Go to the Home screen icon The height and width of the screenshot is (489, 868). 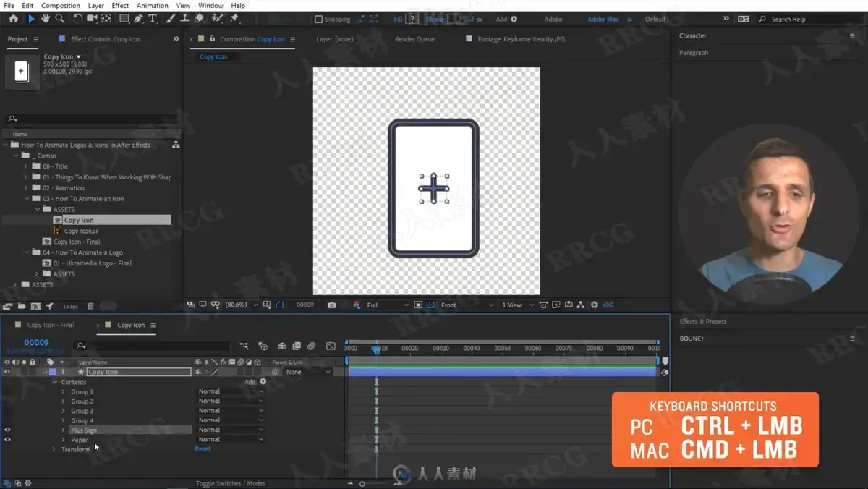pos(13,19)
